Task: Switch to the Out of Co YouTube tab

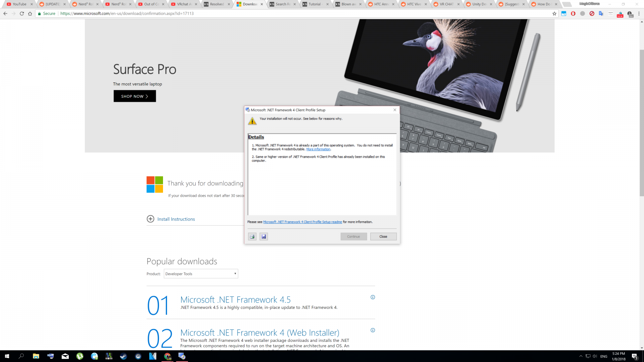Action: pyautogui.click(x=151, y=4)
